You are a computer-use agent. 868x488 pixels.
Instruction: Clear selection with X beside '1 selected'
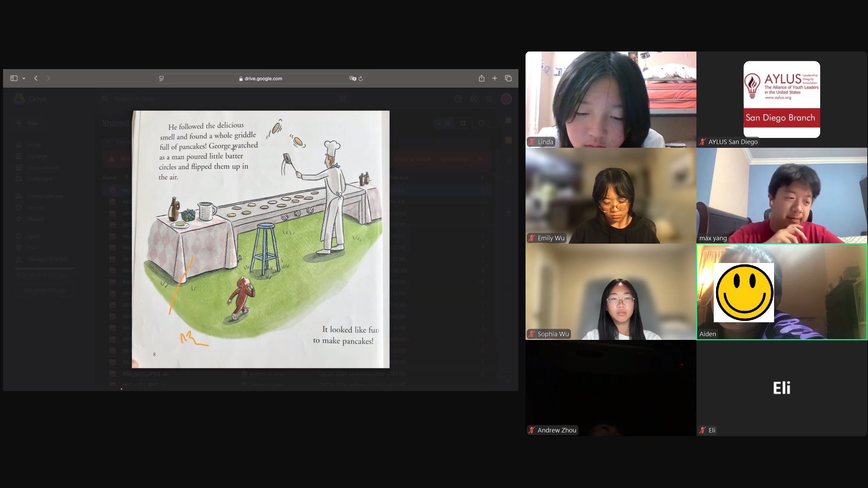(x=108, y=142)
